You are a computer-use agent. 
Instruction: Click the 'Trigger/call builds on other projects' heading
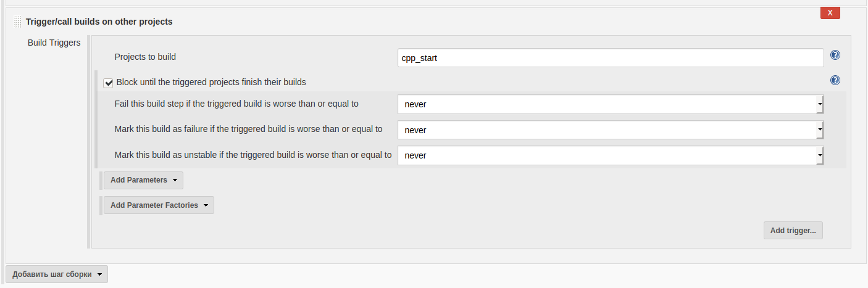pos(99,22)
